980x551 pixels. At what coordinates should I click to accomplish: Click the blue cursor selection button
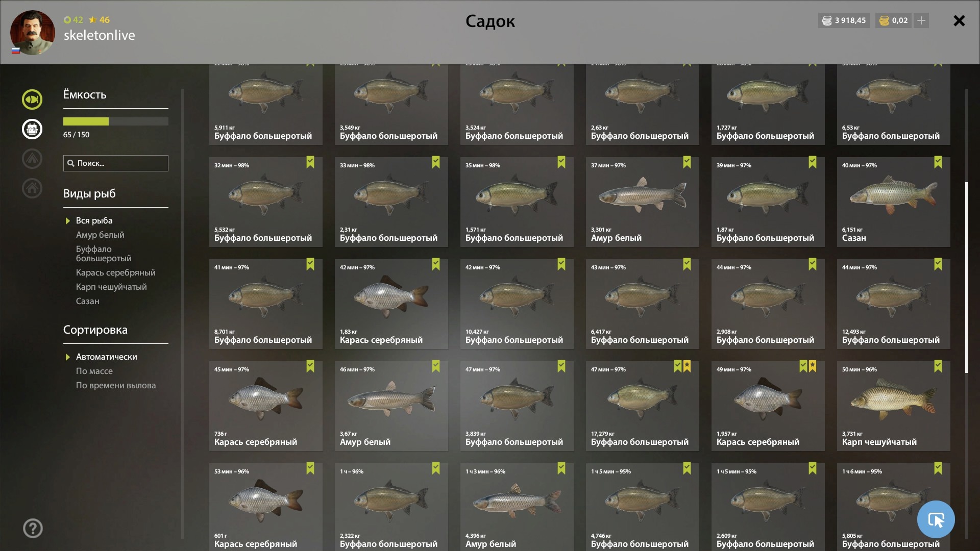point(936,519)
